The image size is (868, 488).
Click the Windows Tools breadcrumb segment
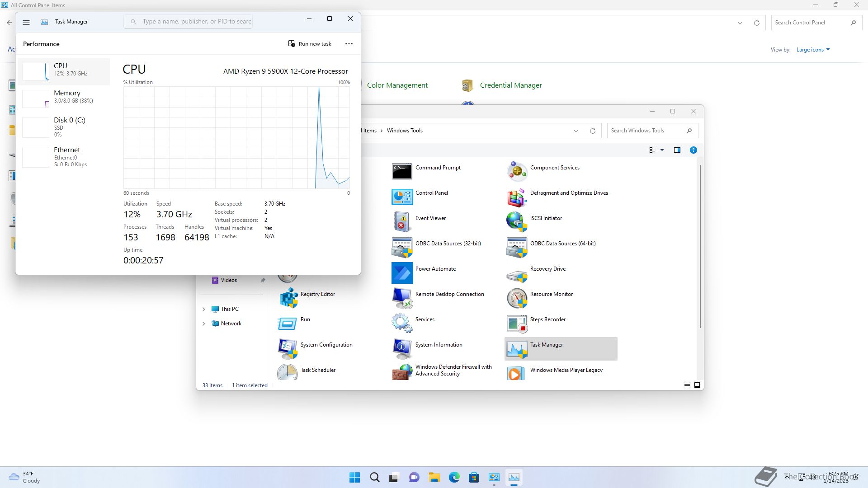point(405,131)
